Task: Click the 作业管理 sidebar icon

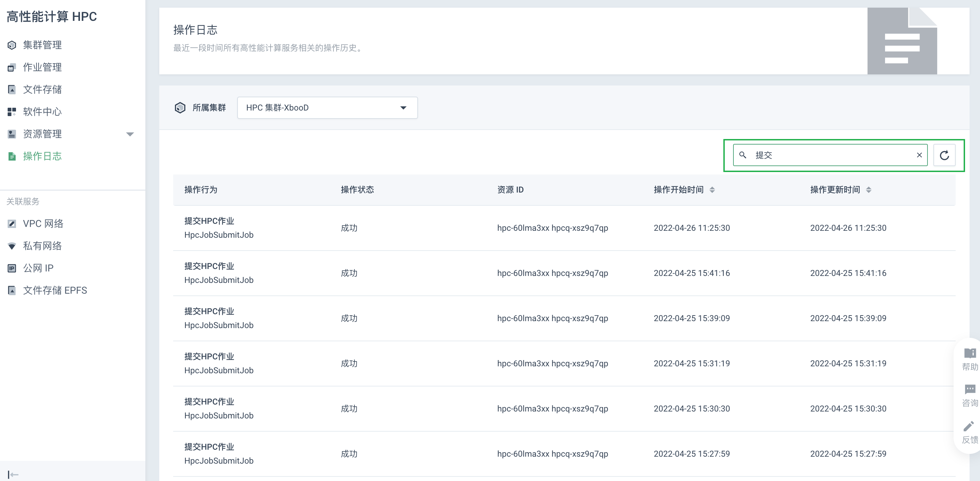Action: [x=12, y=67]
